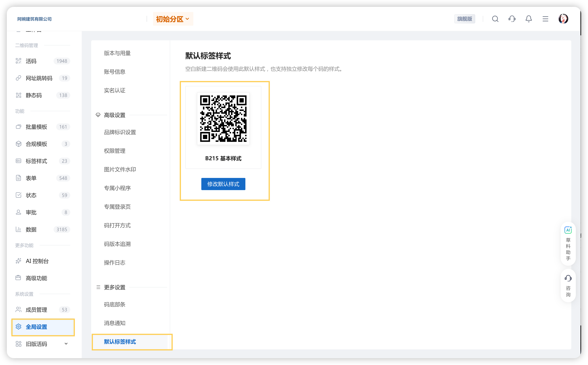The width and height of the screenshot is (588, 365).
Task: Click the 修改默认样式 button
Action: coord(223,184)
